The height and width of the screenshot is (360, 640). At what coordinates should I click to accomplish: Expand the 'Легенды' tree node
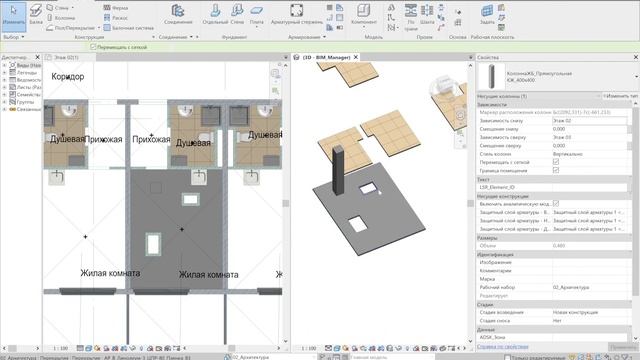click(4, 73)
